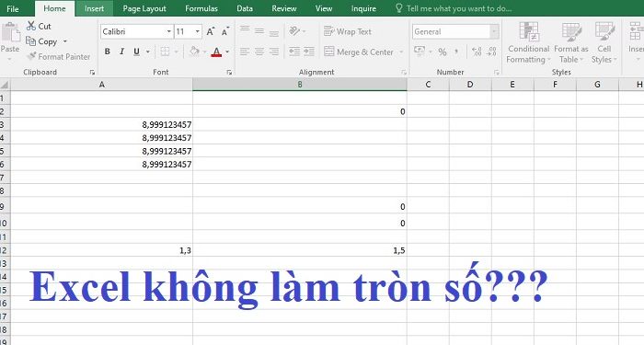The width and height of the screenshot is (644, 345).
Task: Click the Select All corner triangle
Action: point(5,85)
